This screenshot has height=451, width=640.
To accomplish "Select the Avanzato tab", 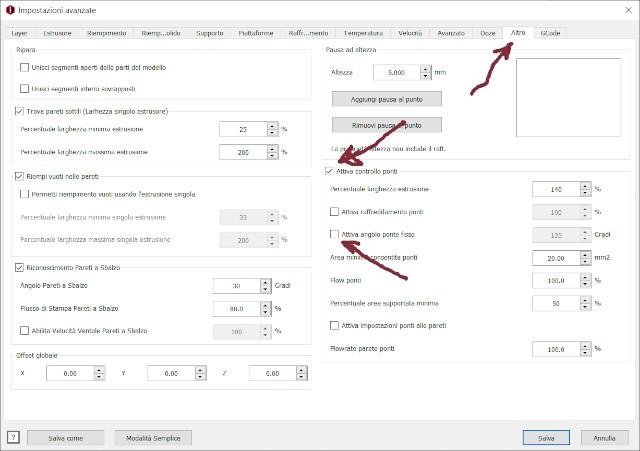I will tap(451, 33).
